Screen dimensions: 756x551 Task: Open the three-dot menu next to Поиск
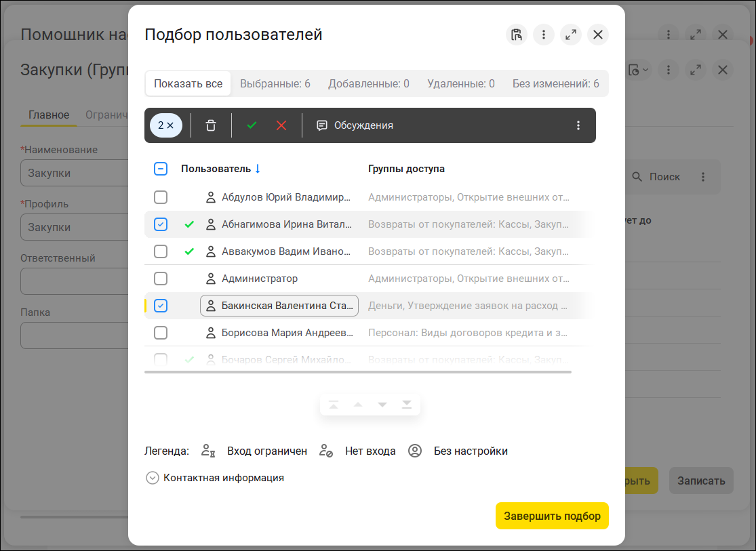(703, 177)
